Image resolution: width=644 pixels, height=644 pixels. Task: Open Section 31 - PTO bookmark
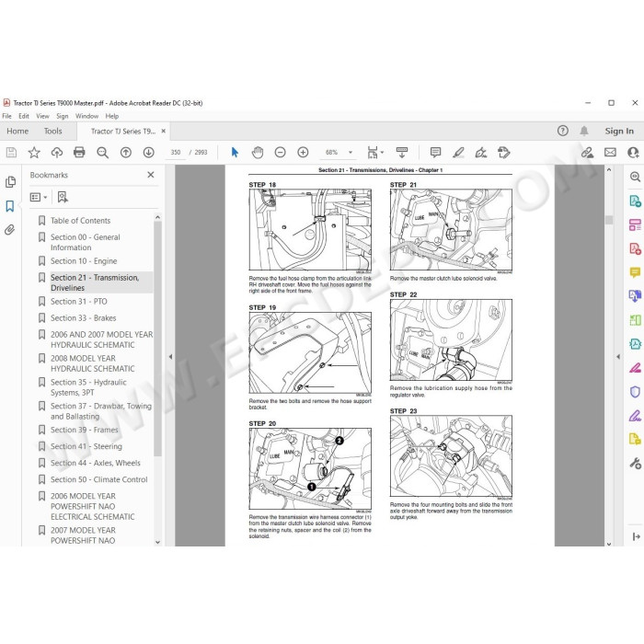point(79,302)
